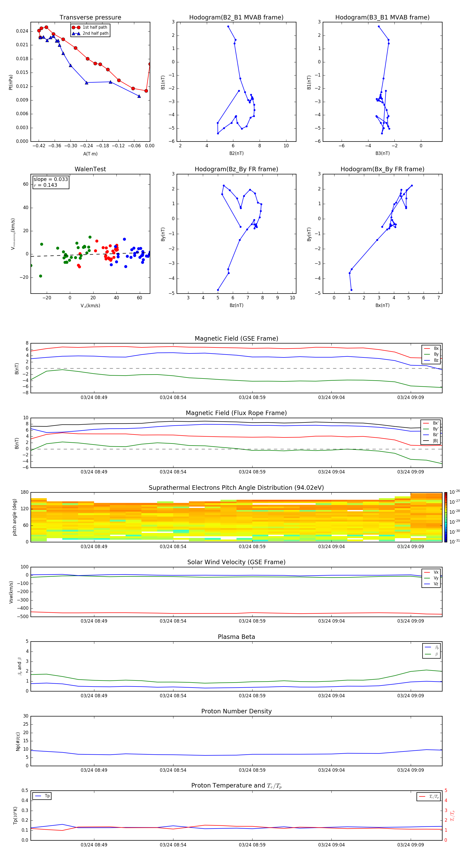This screenshot has width=473, height=868.
Task: Select 'Vz' in the solar wind legend
Action: coord(431,584)
